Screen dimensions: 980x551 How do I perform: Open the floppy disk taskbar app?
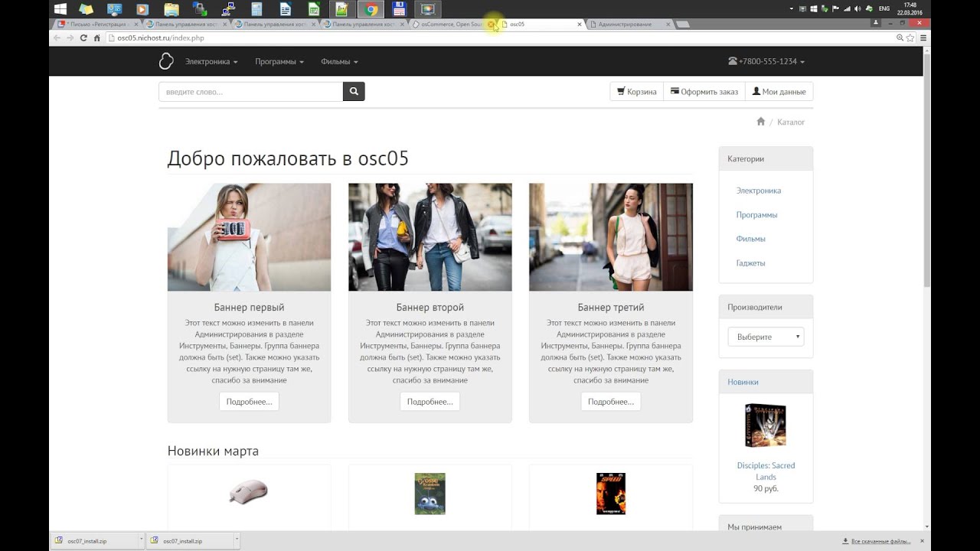click(x=399, y=9)
